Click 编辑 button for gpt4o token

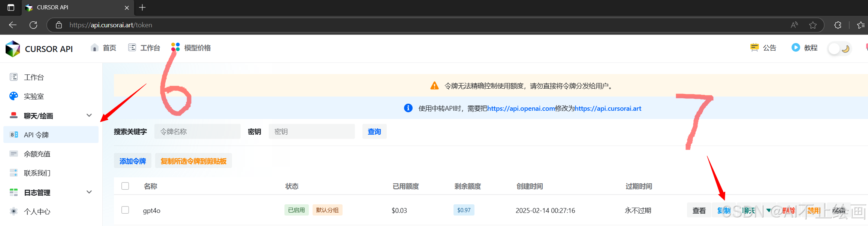[x=839, y=211]
